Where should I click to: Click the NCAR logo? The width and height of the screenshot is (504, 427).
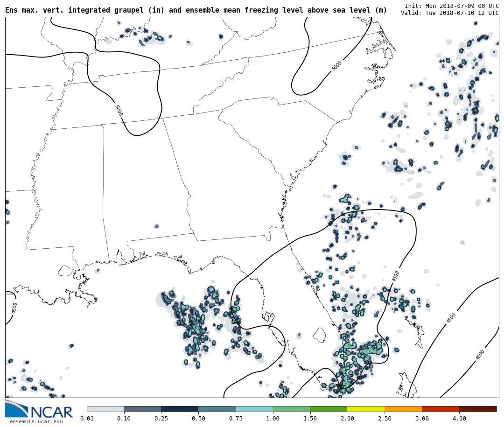point(39,409)
